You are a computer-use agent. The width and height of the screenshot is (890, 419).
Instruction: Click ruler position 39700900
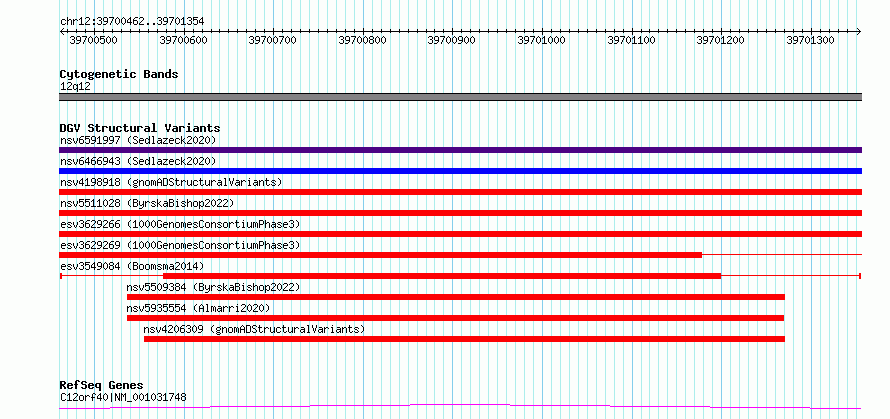(x=452, y=40)
